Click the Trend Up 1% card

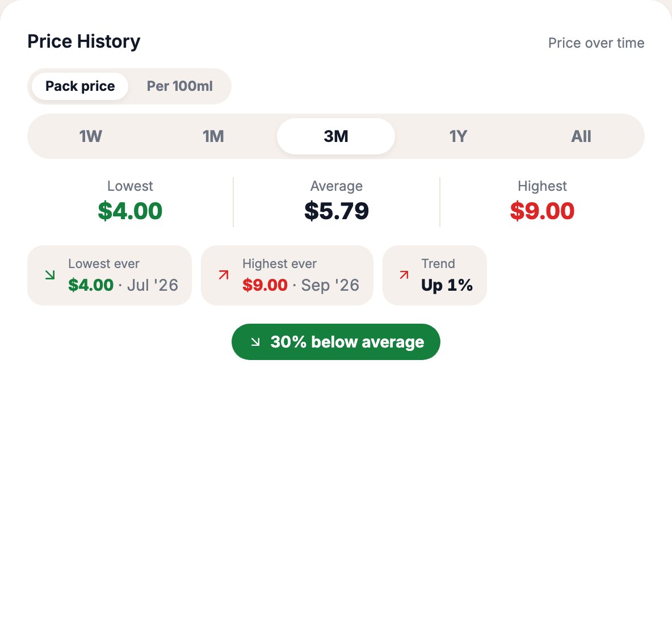click(435, 275)
